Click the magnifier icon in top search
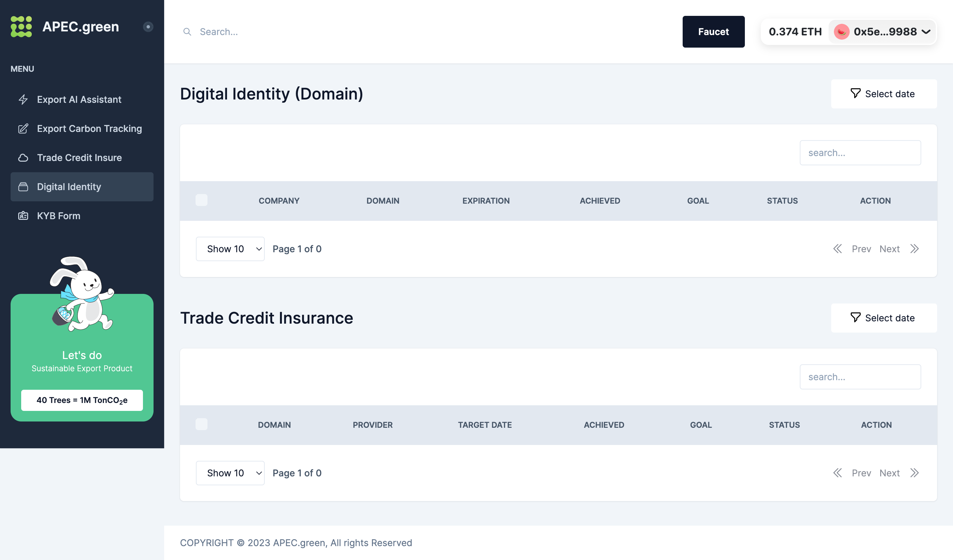The width and height of the screenshot is (953, 560). click(187, 32)
